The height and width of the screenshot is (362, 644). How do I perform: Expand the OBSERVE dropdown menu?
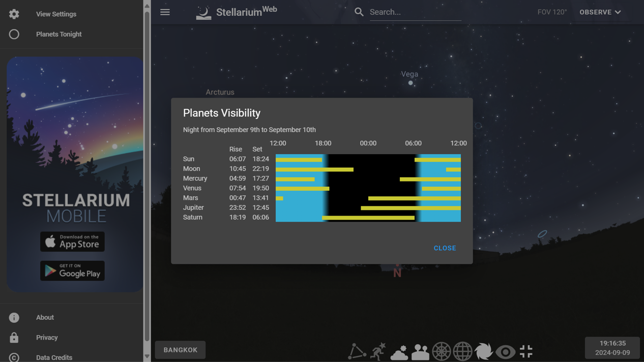(600, 12)
